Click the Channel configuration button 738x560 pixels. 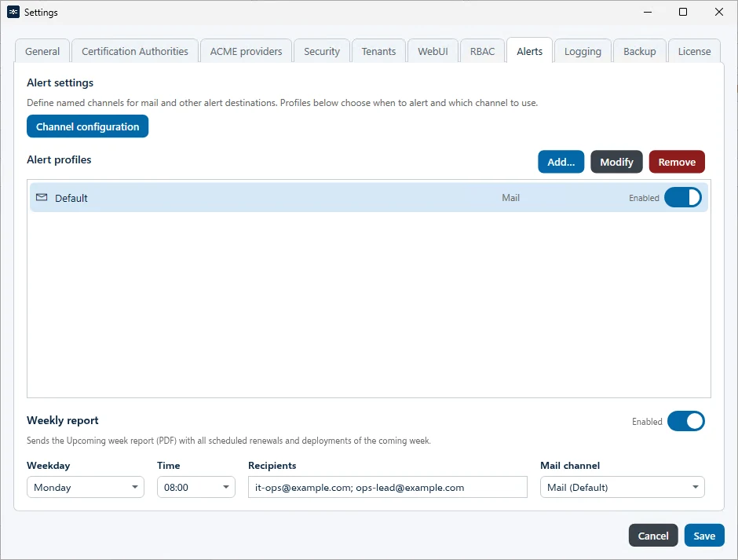(88, 126)
